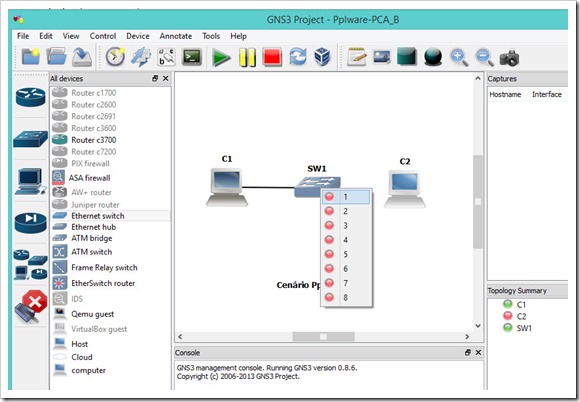Select port 4 in SW1 popup
This screenshot has height=402, width=580.
click(346, 240)
